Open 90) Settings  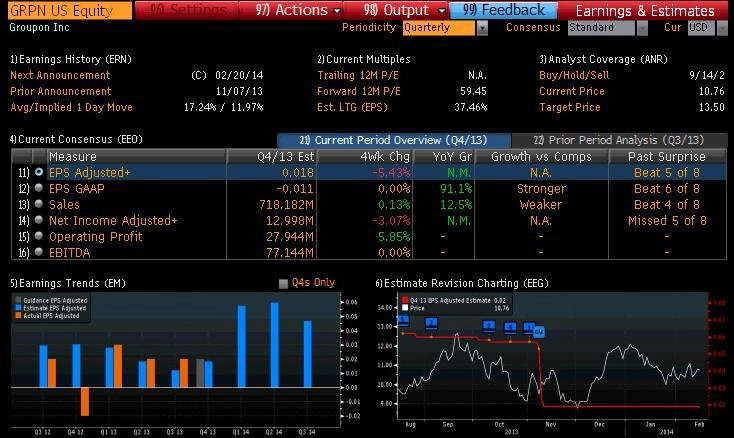[188, 10]
